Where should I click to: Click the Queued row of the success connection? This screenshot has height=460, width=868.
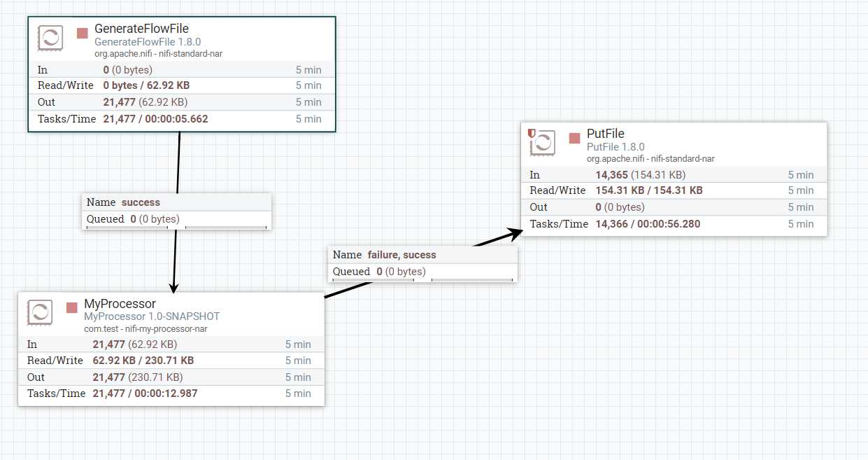pyautogui.click(x=176, y=219)
